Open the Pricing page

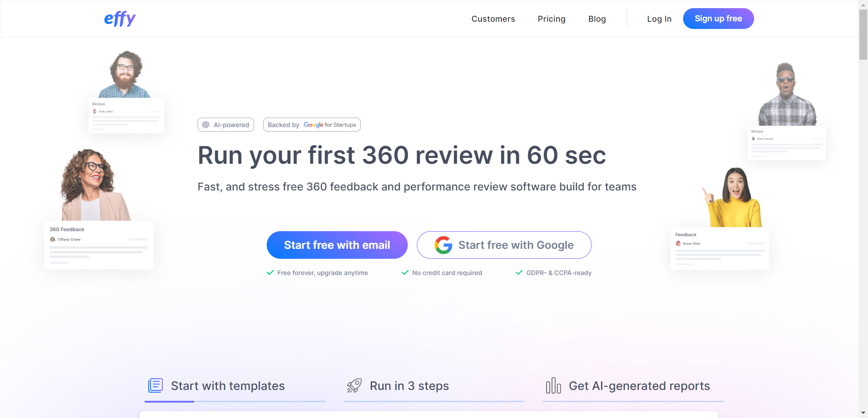click(x=552, y=19)
